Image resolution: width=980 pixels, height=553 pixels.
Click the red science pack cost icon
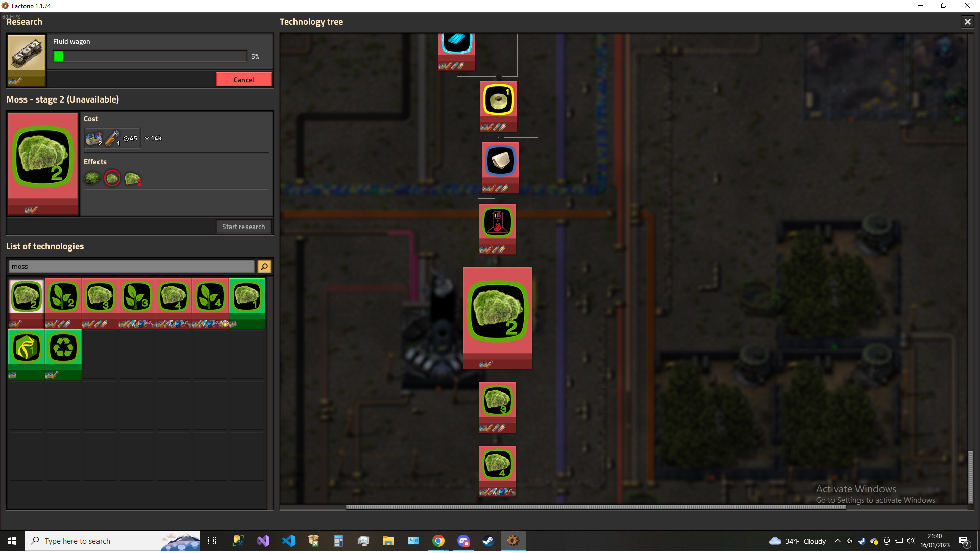(112, 138)
